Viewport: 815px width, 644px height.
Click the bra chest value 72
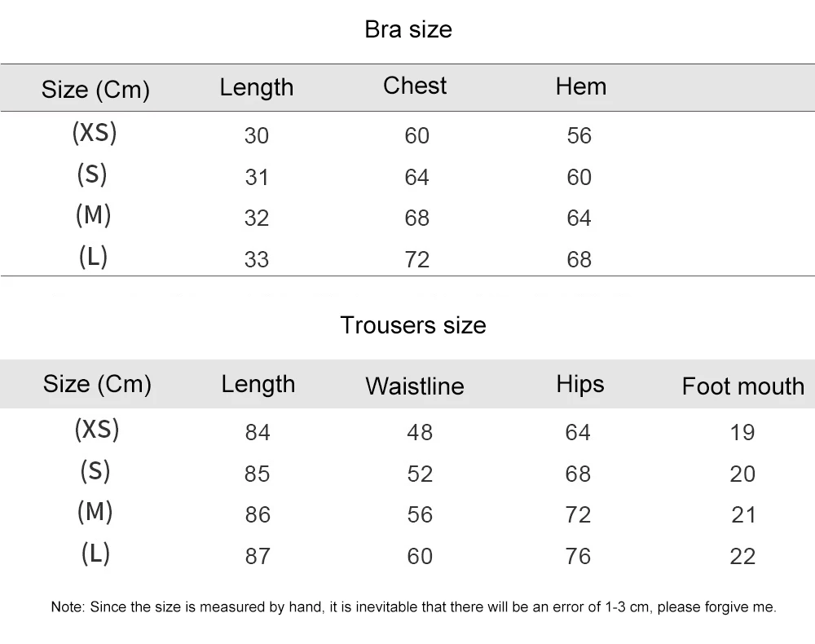(416, 259)
